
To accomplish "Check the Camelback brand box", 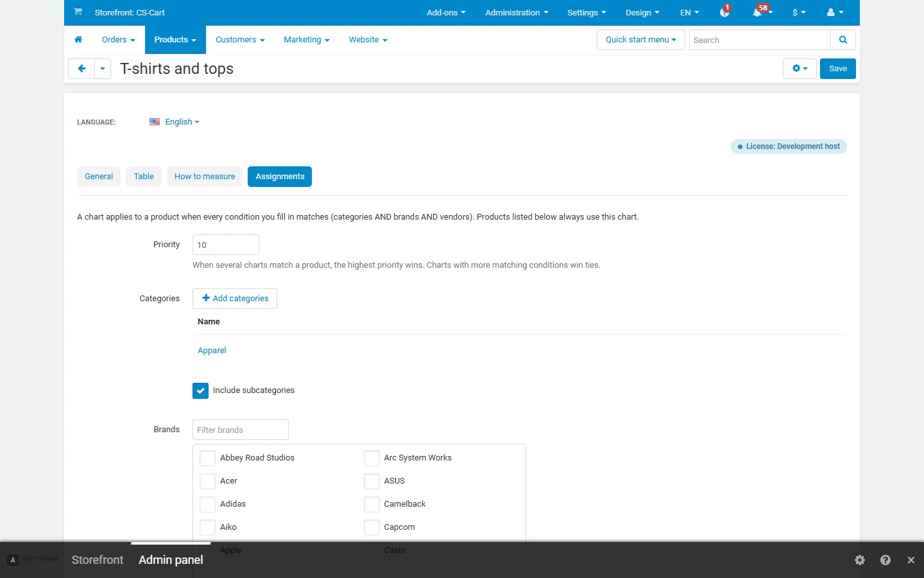I will (372, 504).
